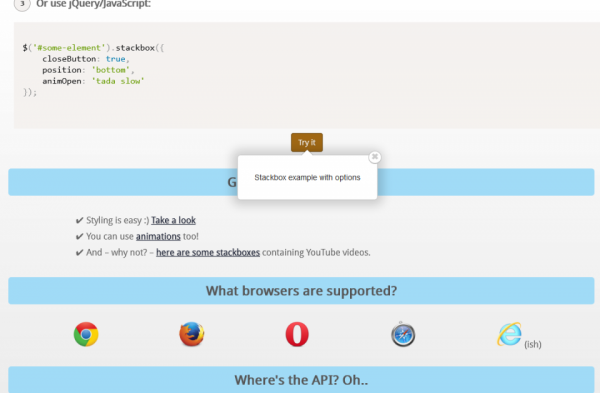Click the red Opera browser icon

297,334
